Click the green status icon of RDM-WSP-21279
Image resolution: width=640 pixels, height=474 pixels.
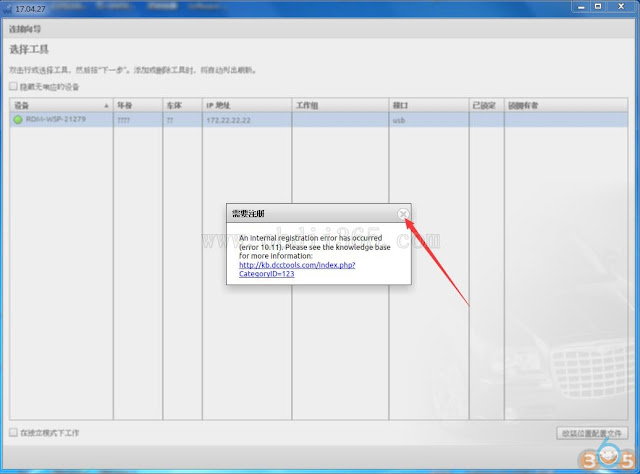coord(18,120)
